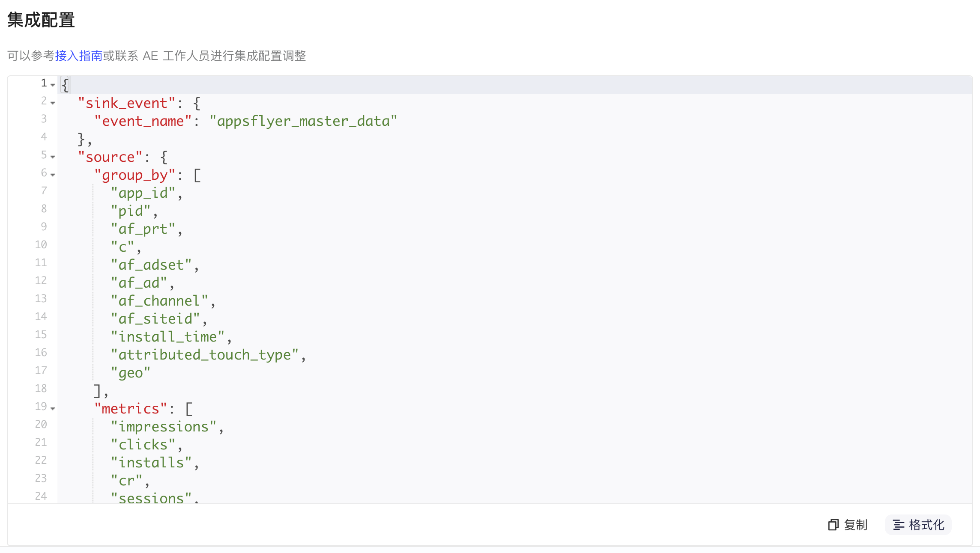Click the 格式化 format button

point(918,525)
